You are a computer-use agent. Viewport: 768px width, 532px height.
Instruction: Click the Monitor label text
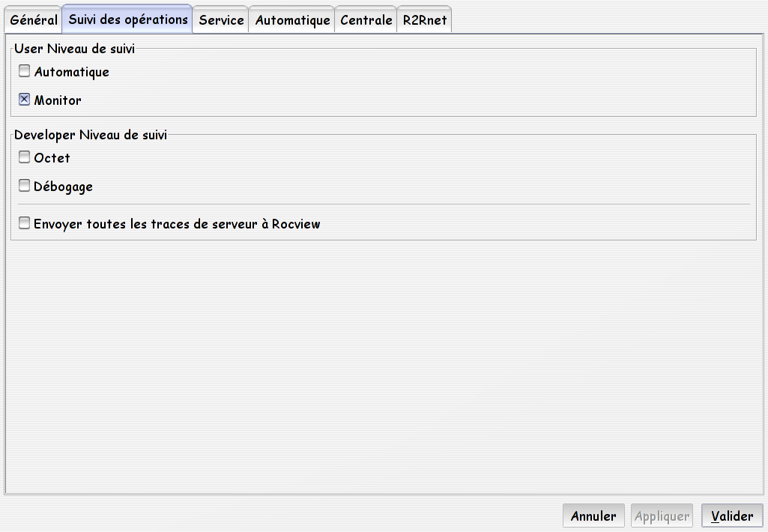pos(57,100)
